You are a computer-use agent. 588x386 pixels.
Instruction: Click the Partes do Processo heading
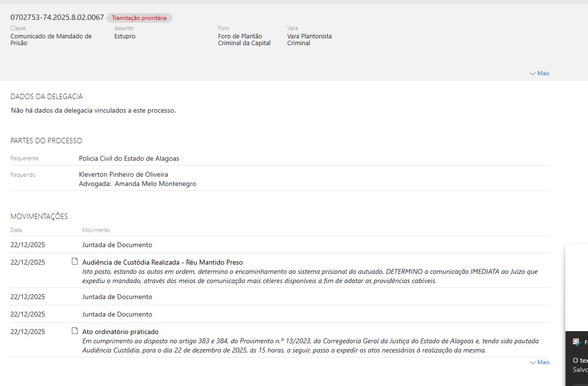46,141
